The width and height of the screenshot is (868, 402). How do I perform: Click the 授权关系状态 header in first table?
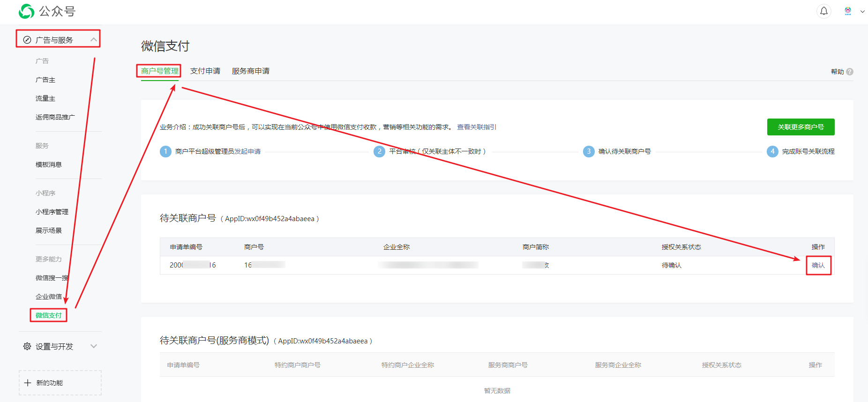point(681,247)
